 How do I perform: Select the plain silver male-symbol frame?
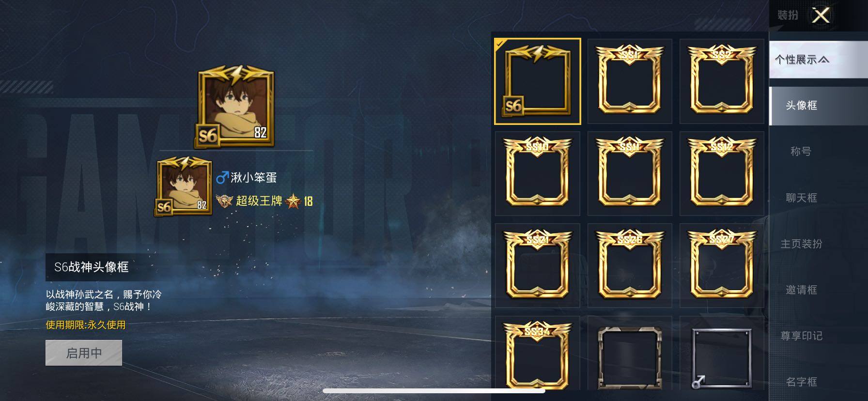(722, 354)
